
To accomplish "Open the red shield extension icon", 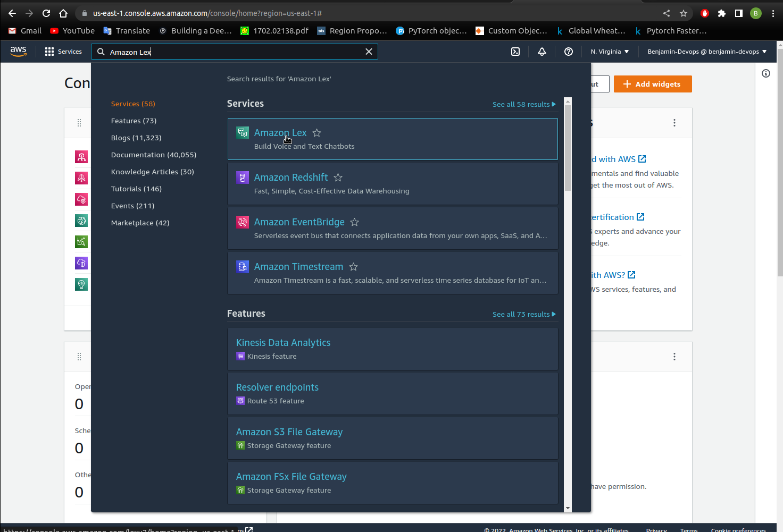I will (x=705, y=13).
